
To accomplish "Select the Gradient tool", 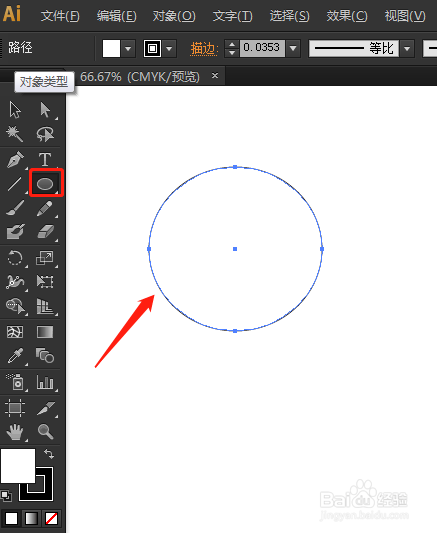I will [45, 332].
